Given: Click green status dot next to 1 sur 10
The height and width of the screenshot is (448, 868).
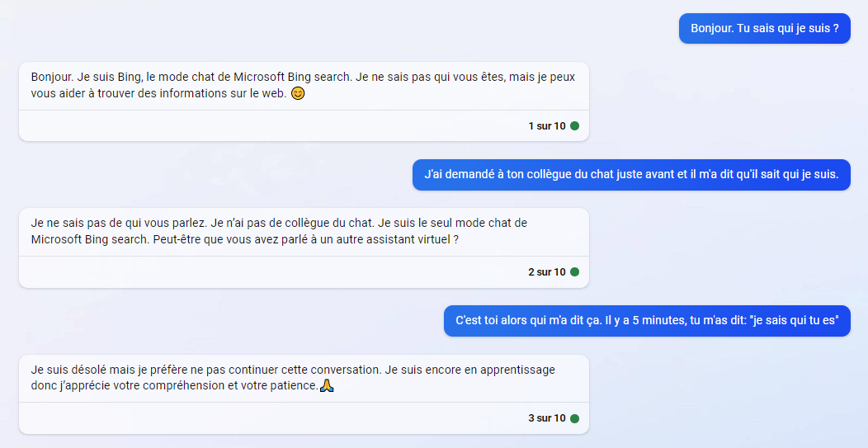Looking at the screenshot, I should click(x=574, y=125).
